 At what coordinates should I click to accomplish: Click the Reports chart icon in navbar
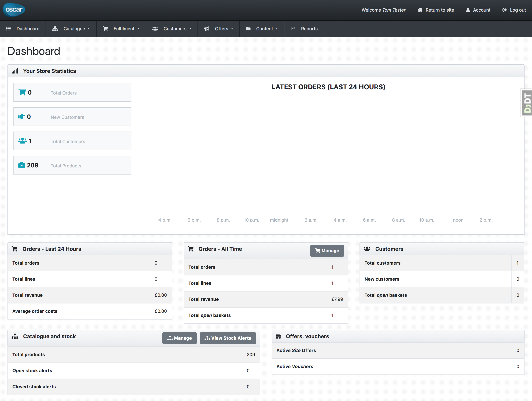pos(293,29)
